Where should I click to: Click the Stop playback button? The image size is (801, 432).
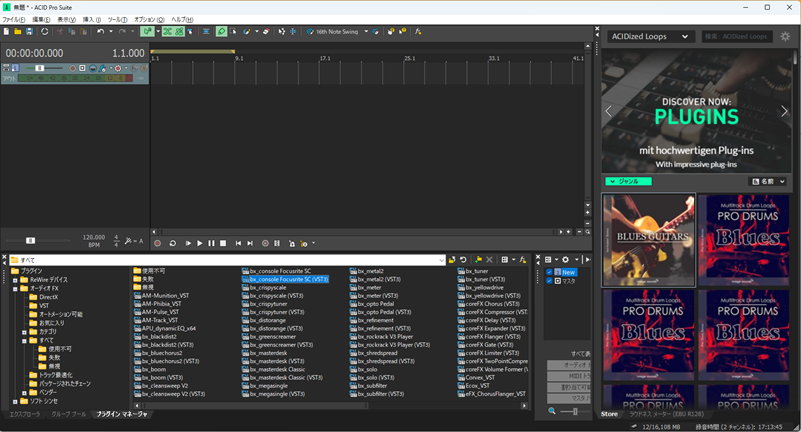[x=223, y=243]
